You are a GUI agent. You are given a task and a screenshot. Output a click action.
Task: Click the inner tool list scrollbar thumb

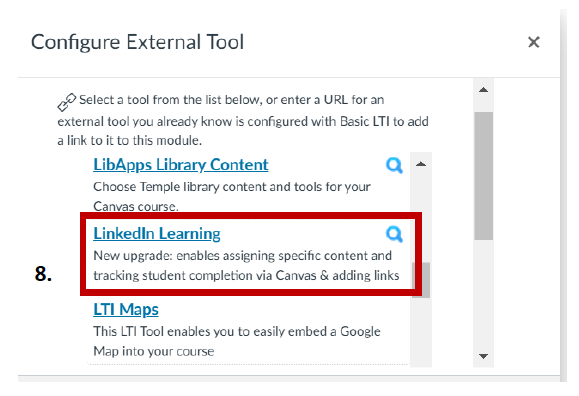(x=421, y=280)
